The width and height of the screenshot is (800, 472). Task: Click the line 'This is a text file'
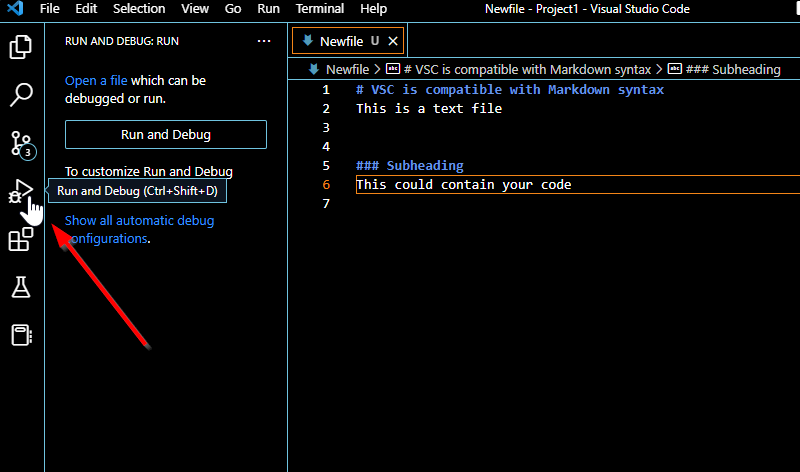[x=429, y=109]
